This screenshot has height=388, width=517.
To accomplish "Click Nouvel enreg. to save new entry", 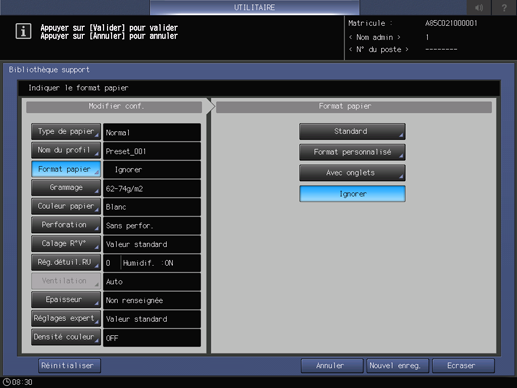I will coord(397,366).
